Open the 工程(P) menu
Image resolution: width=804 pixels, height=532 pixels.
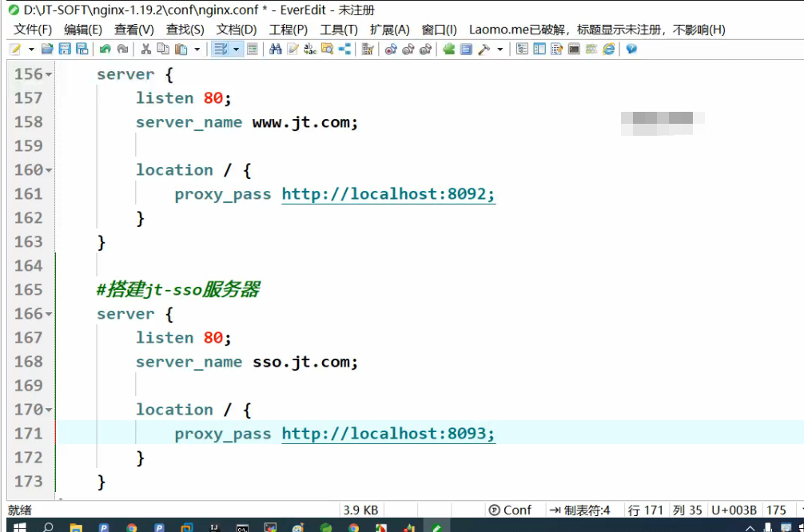tap(289, 30)
